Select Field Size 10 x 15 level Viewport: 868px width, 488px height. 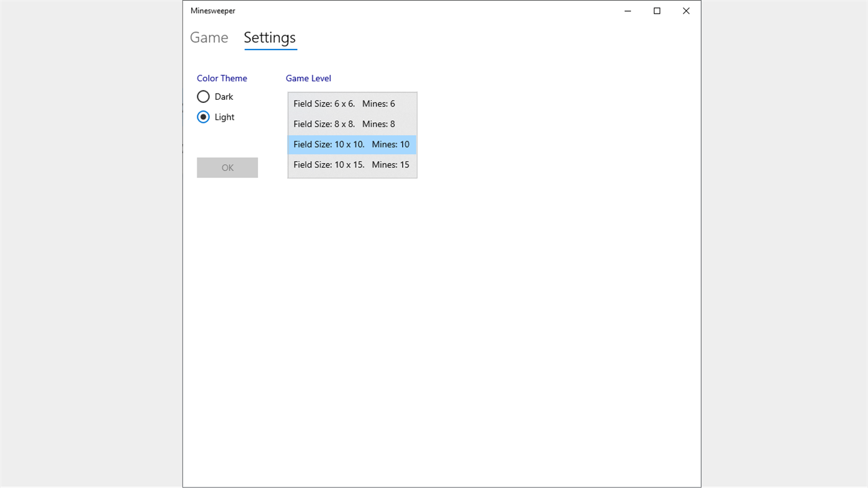(352, 165)
